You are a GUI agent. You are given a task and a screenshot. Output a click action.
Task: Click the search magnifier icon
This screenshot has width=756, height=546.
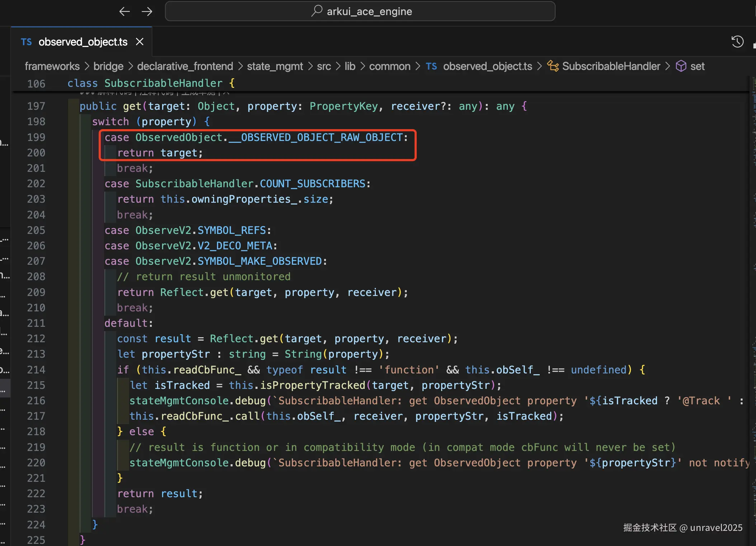click(x=317, y=11)
